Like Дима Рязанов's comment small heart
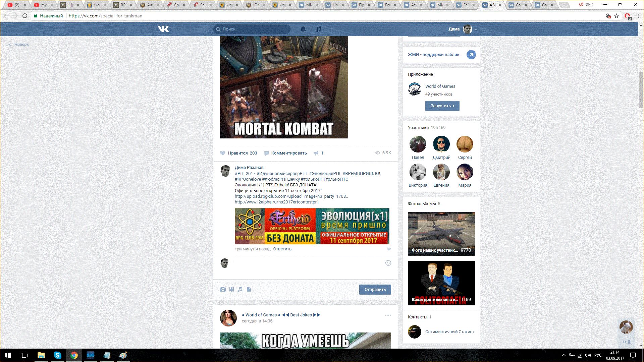This screenshot has height=362, width=644. tap(389, 249)
